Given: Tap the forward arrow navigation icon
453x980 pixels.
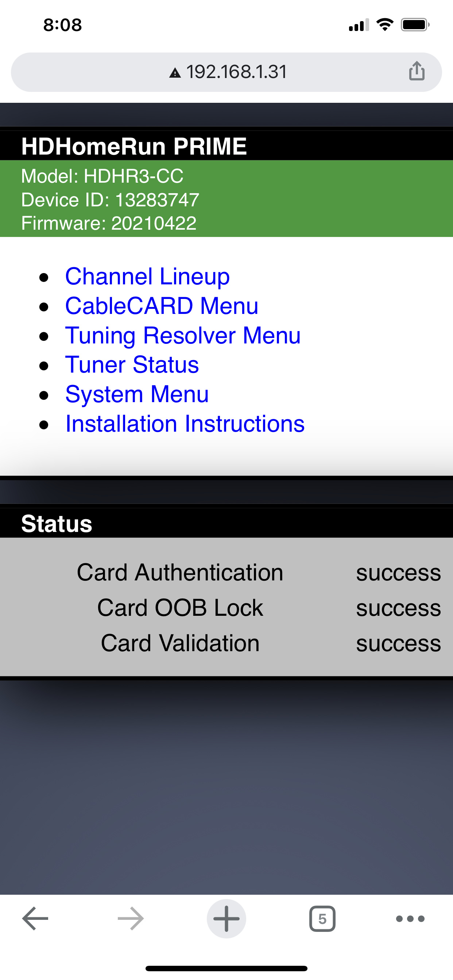Looking at the screenshot, I should tap(131, 918).
